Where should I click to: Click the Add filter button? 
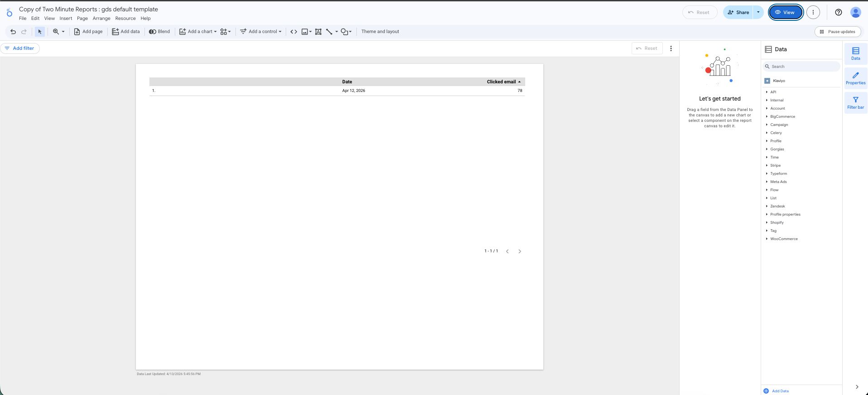coord(20,48)
